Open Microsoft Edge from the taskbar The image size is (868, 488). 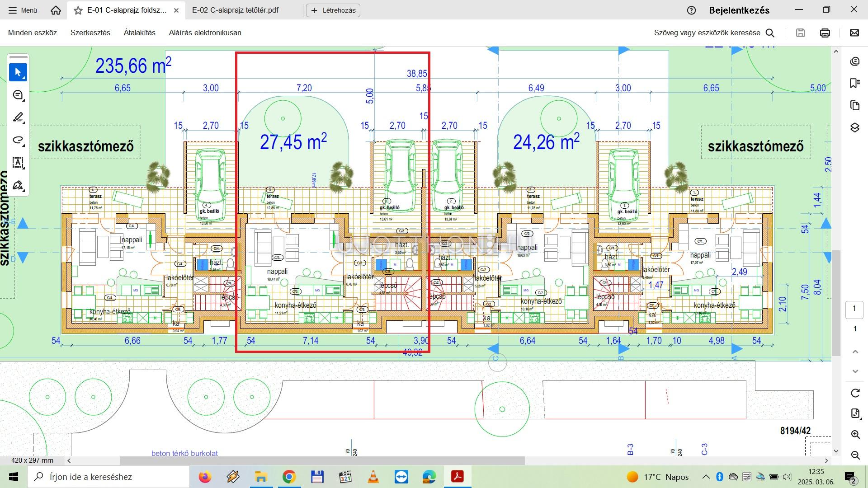pos(429,477)
